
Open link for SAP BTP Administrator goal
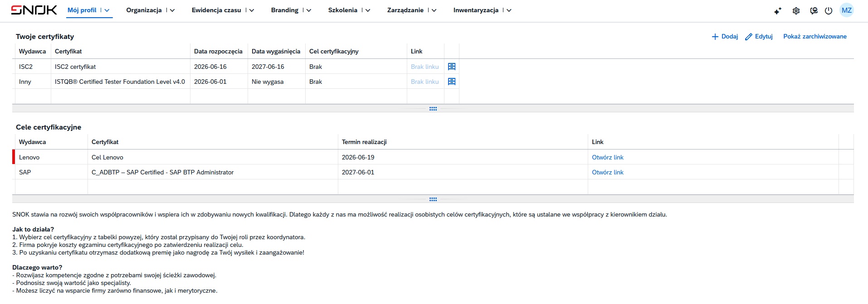click(x=608, y=172)
